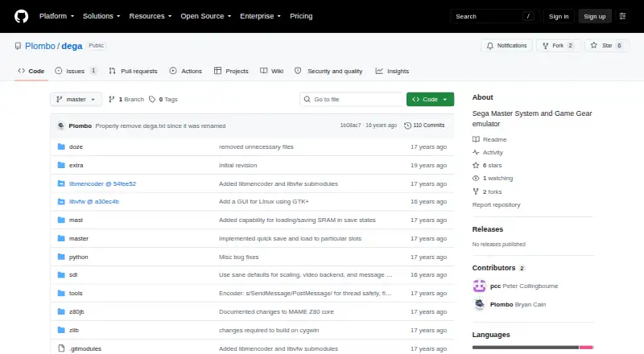Click the Plombo contributor avatar

click(479, 304)
